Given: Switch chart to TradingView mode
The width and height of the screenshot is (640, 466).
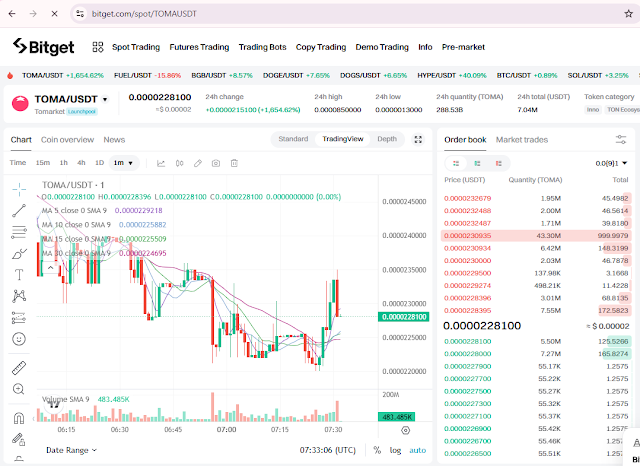Looking at the screenshot, I should (x=342, y=139).
